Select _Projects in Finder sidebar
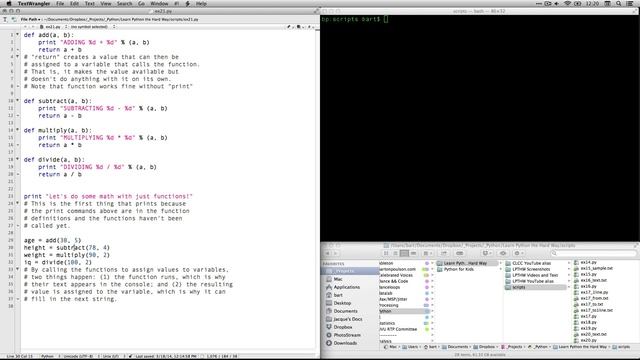The image size is (640, 360). 350,271
